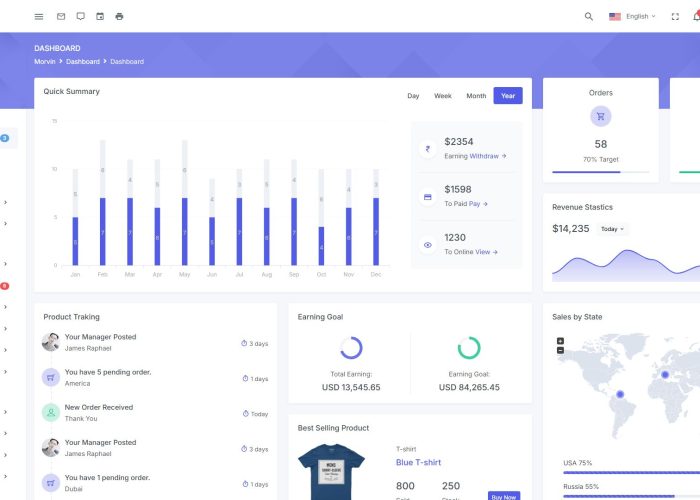Click the eye icon beside 1230
The image size is (700, 500).
pyautogui.click(x=428, y=245)
